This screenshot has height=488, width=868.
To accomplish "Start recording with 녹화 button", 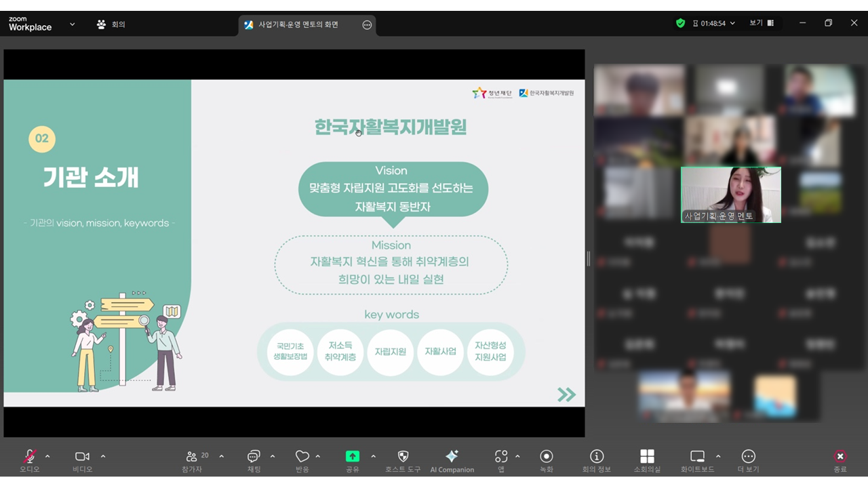I will [546, 457].
